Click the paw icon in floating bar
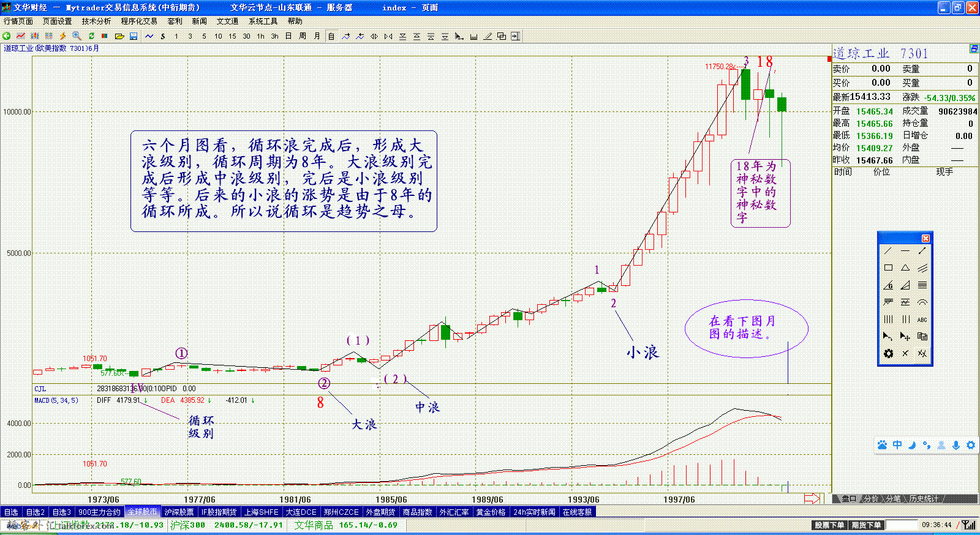This screenshot has width=980, height=535. [882, 445]
